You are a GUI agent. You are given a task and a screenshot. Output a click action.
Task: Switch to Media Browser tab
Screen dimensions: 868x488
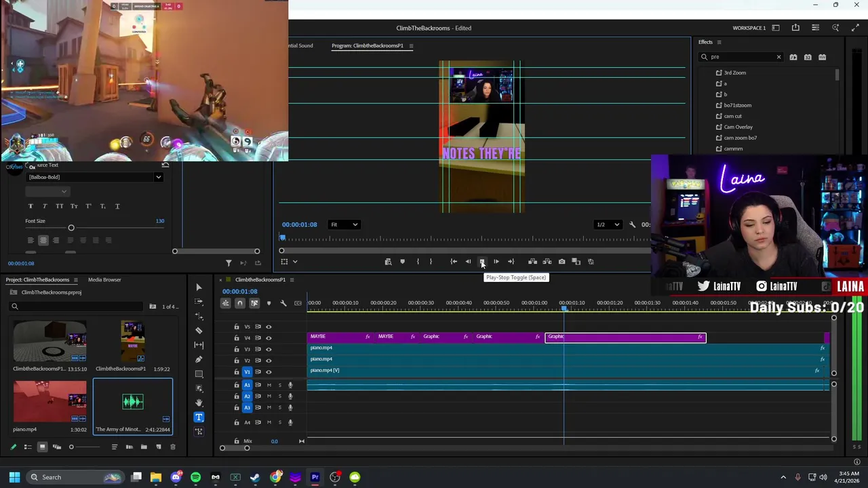pyautogui.click(x=104, y=279)
